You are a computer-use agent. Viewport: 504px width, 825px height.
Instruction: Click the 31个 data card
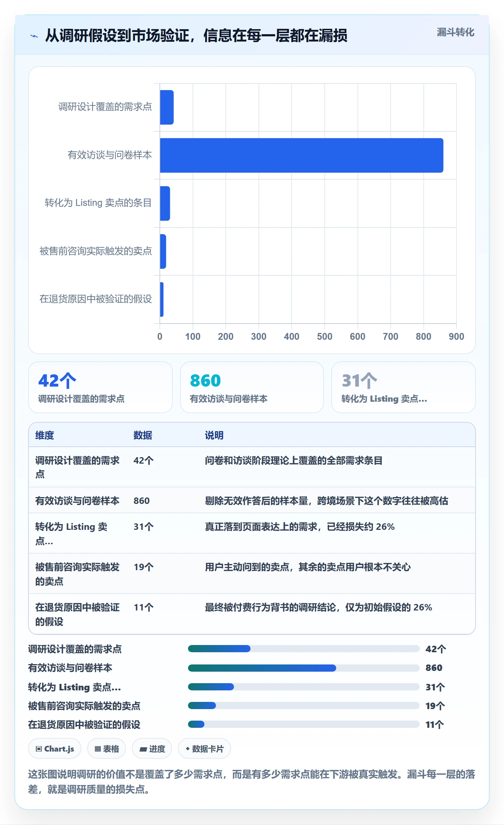tap(404, 387)
